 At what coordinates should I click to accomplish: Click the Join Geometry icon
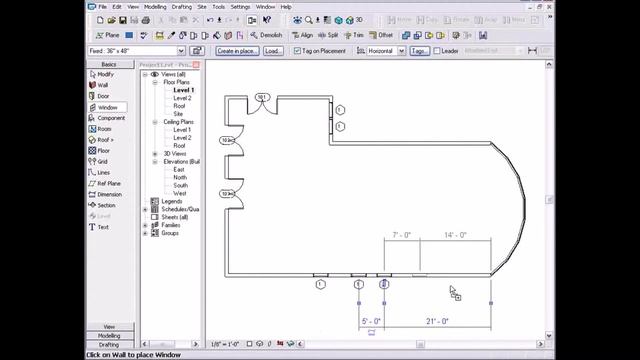[x=406, y=36]
